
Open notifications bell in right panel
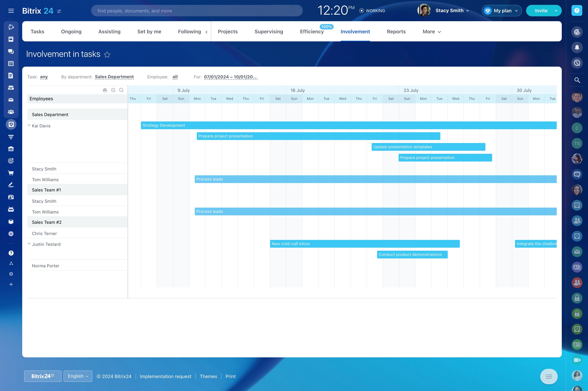coord(577,47)
